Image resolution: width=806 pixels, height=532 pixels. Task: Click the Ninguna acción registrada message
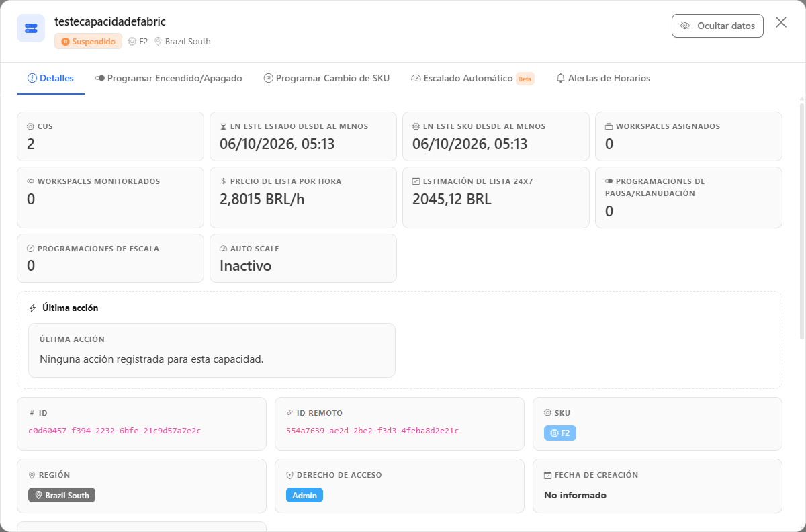(x=152, y=359)
